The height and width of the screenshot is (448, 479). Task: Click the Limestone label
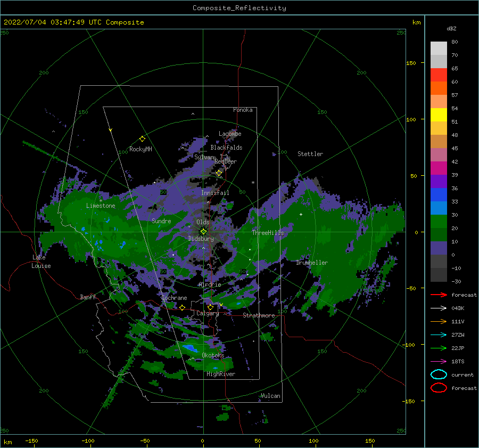[x=101, y=206]
